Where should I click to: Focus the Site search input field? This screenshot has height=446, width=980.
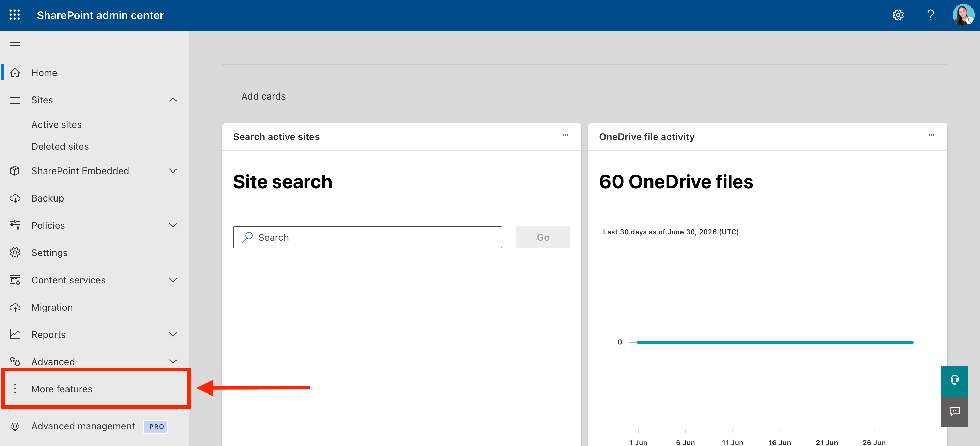(x=367, y=237)
